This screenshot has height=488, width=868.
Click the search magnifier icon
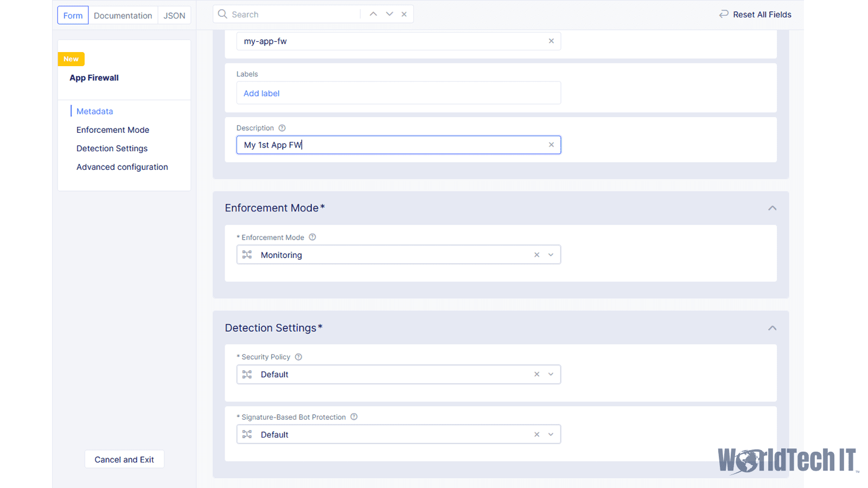point(222,14)
